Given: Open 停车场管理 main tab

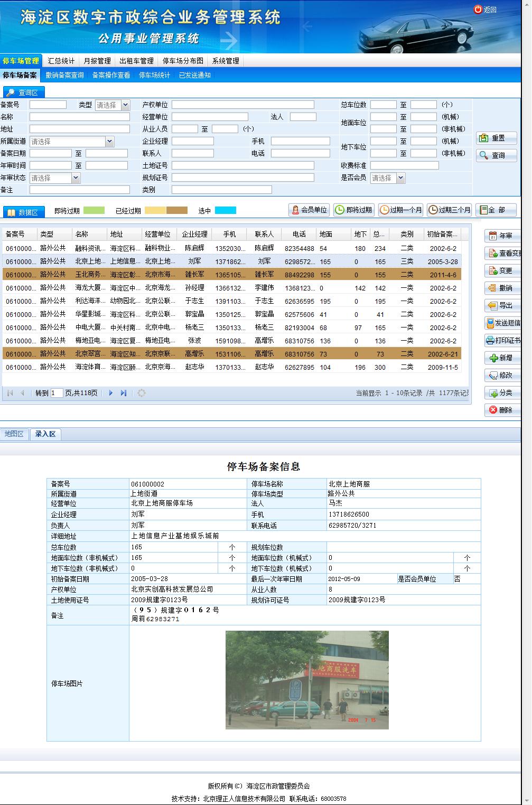Looking at the screenshot, I should click(21, 61).
